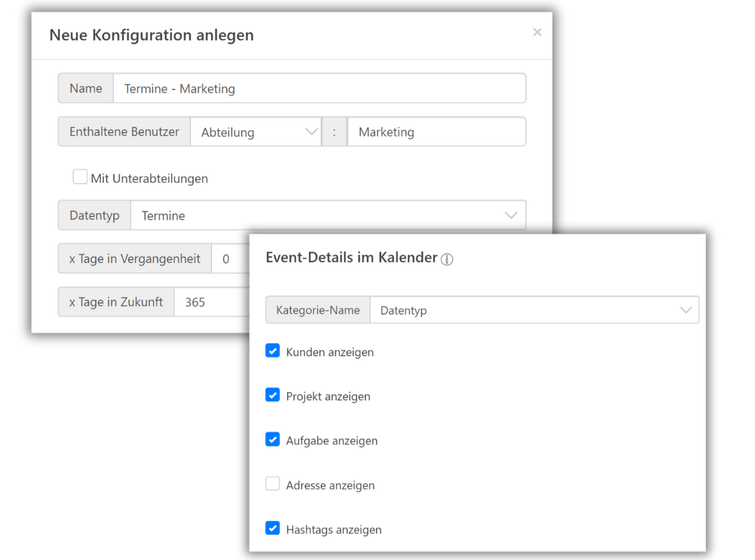Click the "Kategorie-Name" label

tap(318, 309)
